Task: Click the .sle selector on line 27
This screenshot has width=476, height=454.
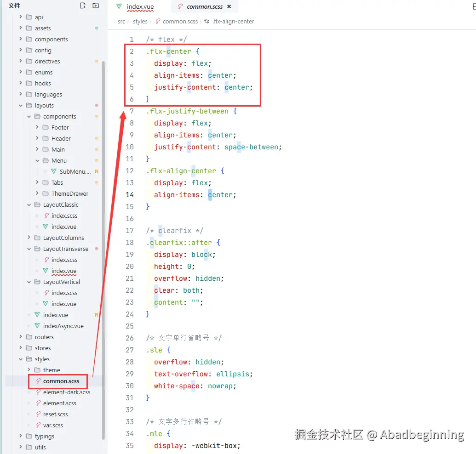Action: 154,350
